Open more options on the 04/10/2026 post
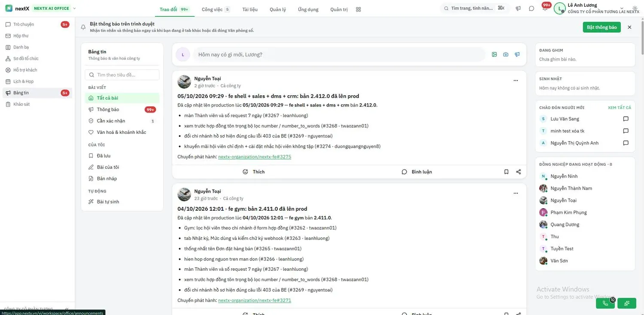 (516, 193)
